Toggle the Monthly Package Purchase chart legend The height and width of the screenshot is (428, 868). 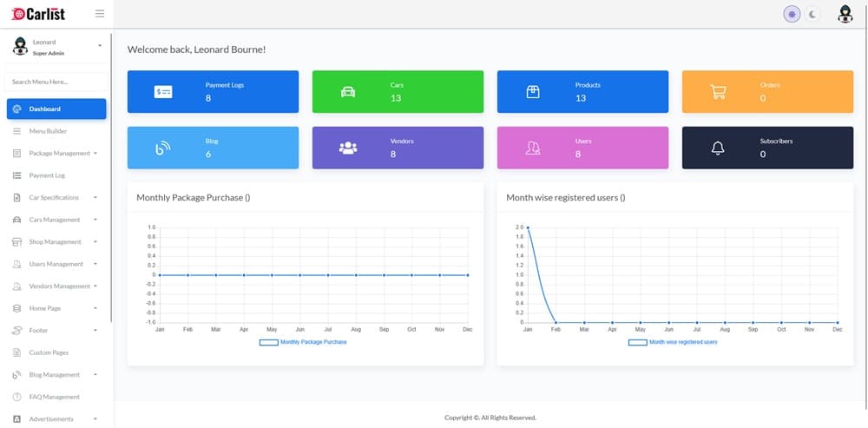pyautogui.click(x=303, y=342)
